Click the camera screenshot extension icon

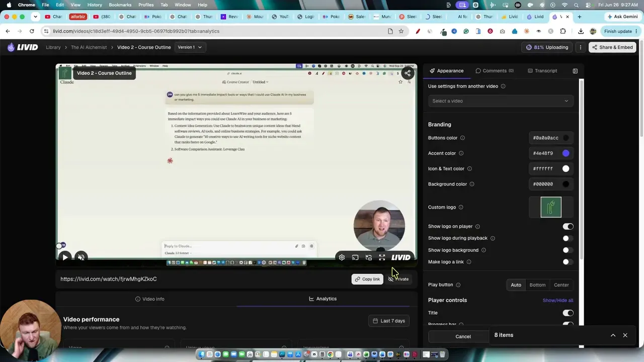pyautogui.click(x=502, y=31)
